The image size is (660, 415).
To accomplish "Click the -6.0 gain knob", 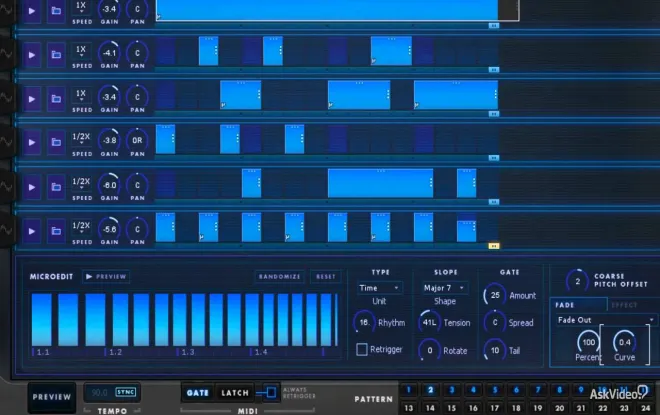I will [109, 185].
